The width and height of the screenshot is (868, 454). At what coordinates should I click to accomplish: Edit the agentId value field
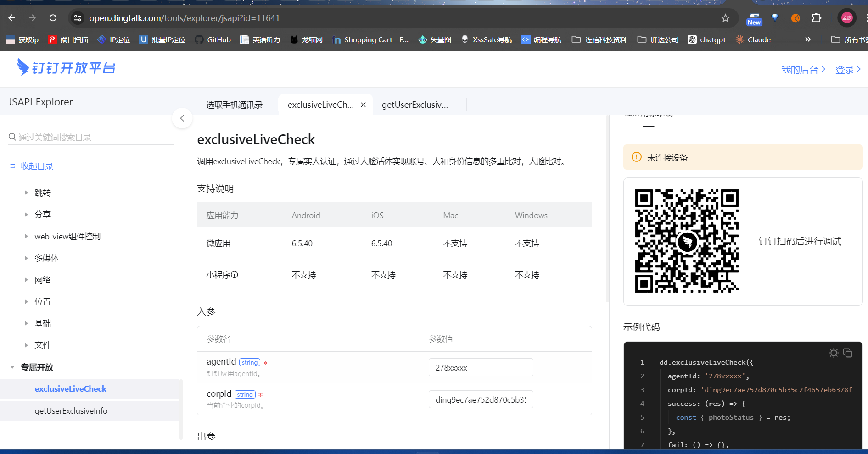click(481, 367)
